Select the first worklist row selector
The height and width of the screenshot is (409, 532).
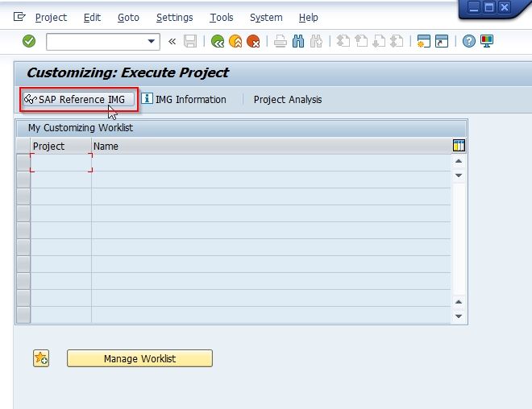coord(23,163)
